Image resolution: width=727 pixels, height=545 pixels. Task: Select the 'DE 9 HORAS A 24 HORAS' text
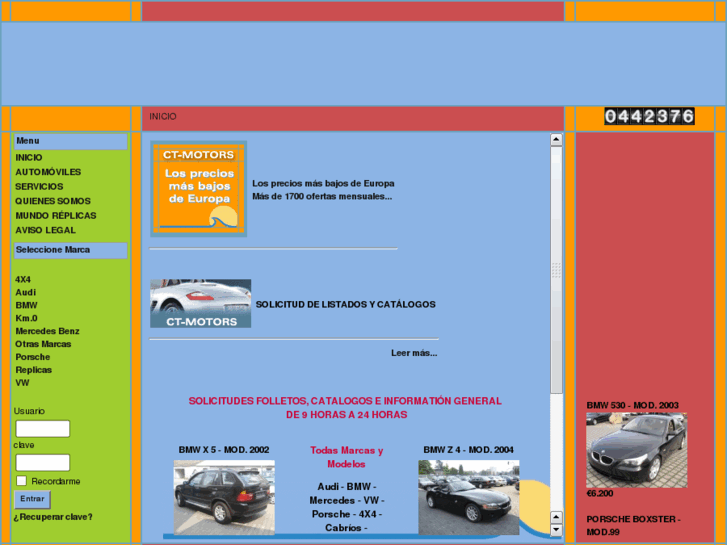[346, 415]
